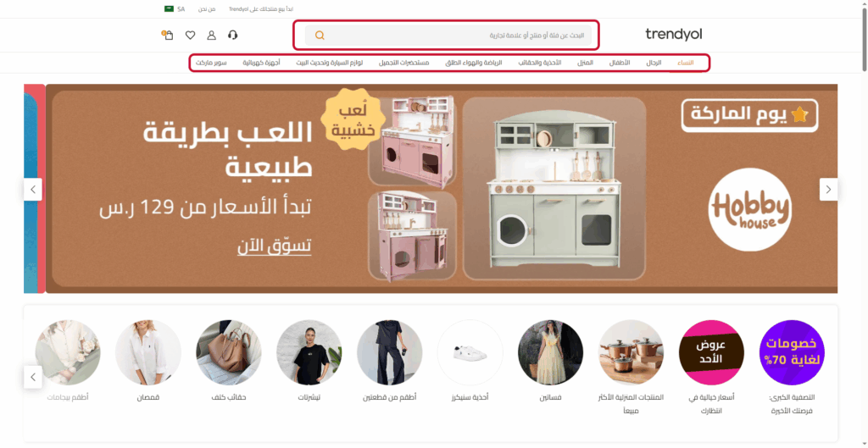Open the favorites heart icon
Image resolution: width=868 pixels, height=448 pixels.
coord(190,36)
